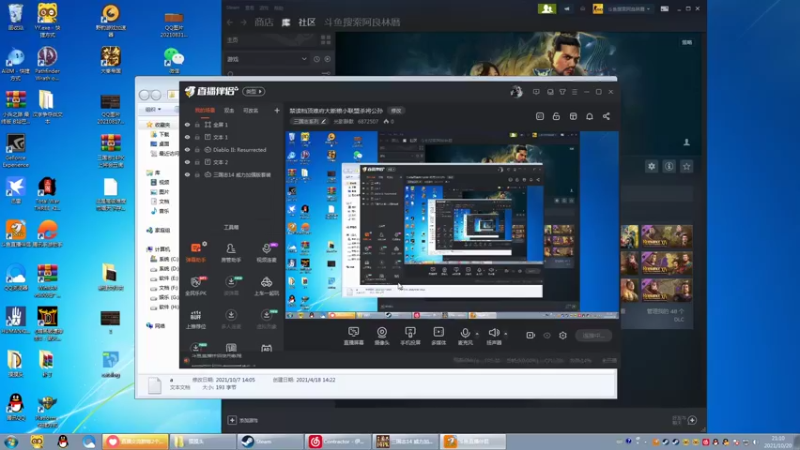Start recording with the camcorder icon
Image resolution: width=800 pixels, height=450 pixels.
pos(531,335)
